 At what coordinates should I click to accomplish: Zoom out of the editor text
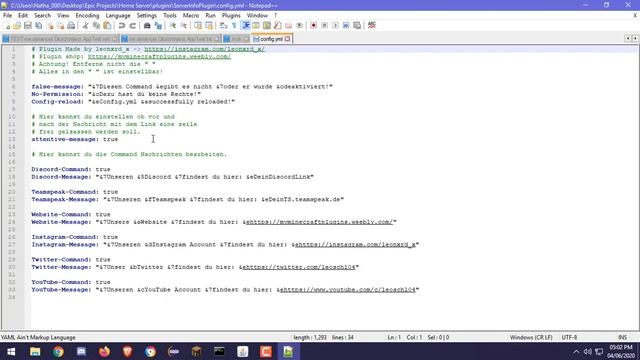184,25
